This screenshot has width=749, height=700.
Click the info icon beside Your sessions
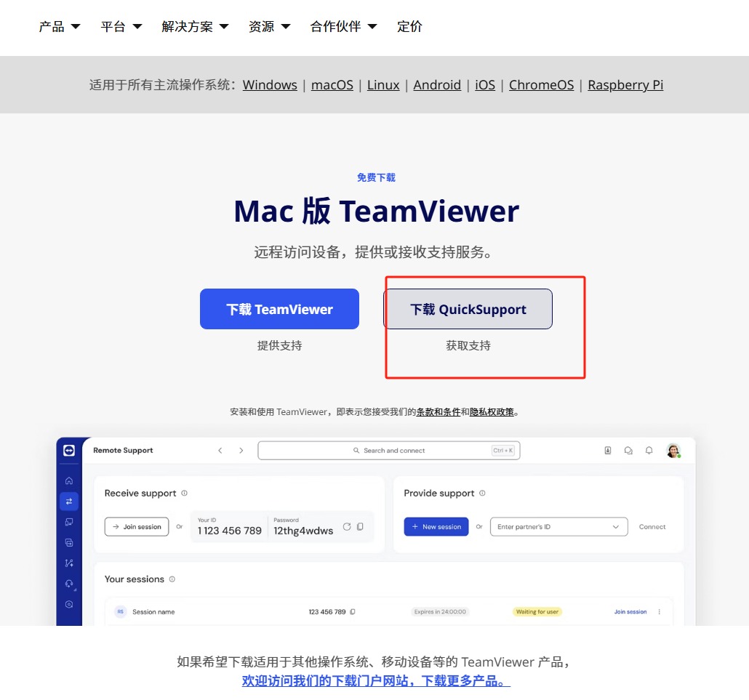coord(172,579)
